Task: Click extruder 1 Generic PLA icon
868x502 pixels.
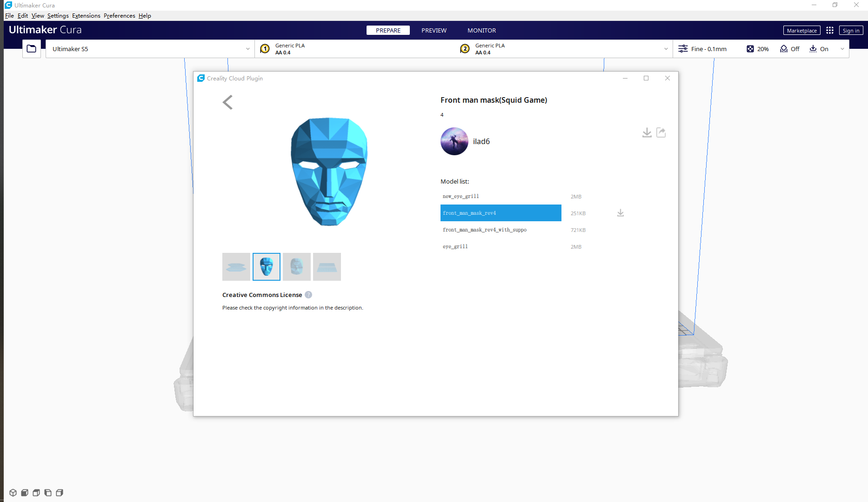Action: click(x=265, y=49)
